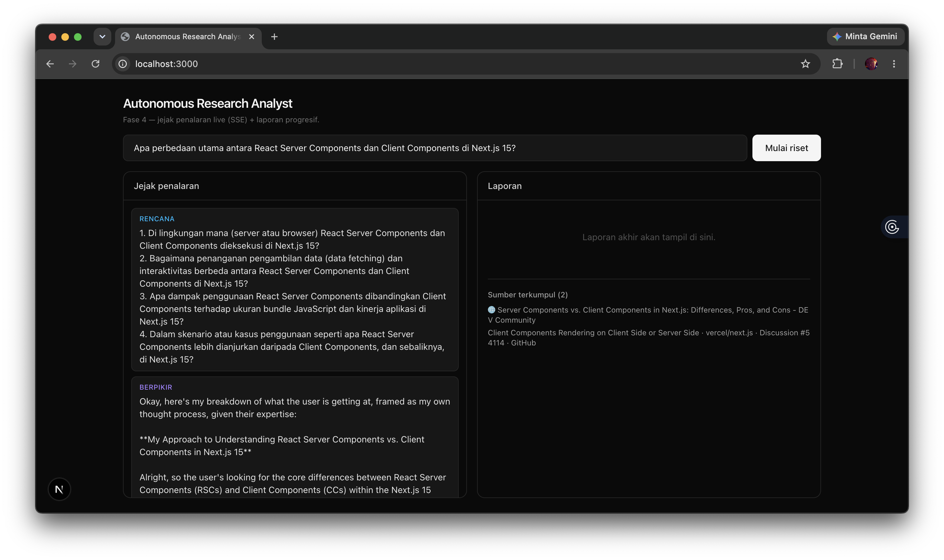Reload the localhost page
The height and width of the screenshot is (560, 944).
pyautogui.click(x=95, y=64)
